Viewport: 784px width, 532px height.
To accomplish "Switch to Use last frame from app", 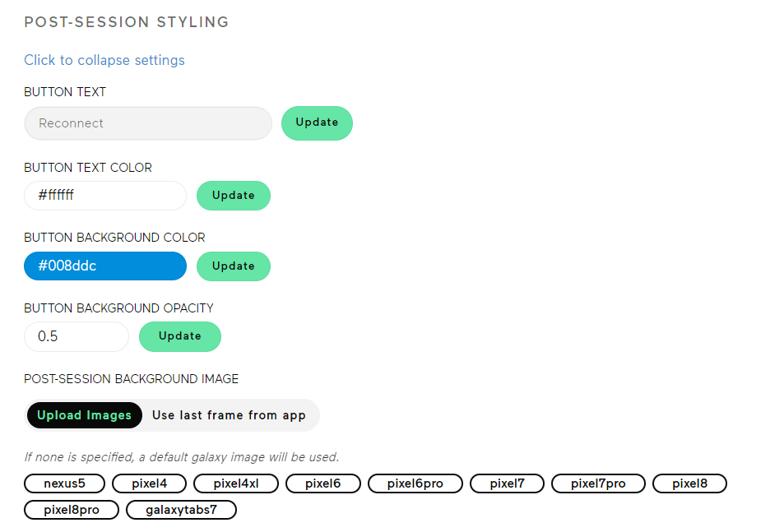I will 229,415.
